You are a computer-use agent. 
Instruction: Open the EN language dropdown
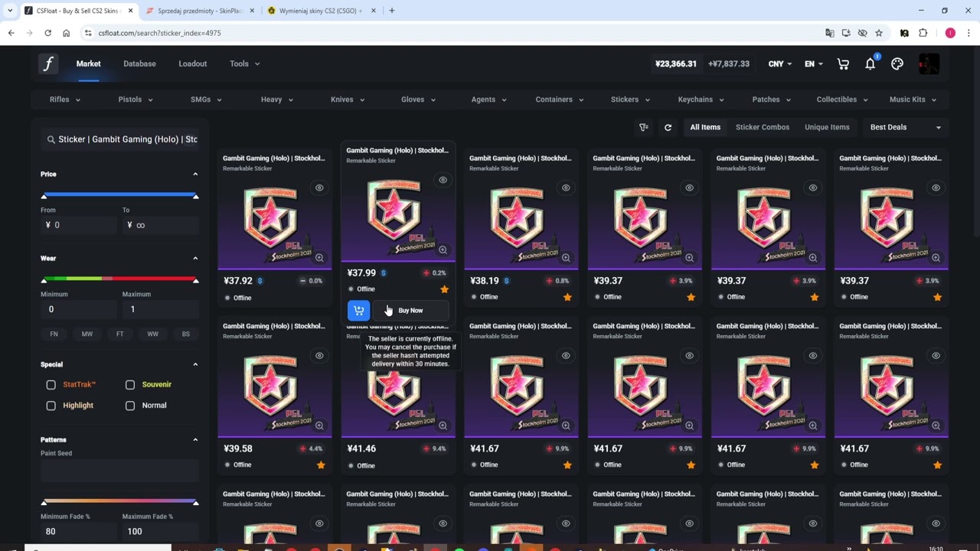tap(813, 64)
